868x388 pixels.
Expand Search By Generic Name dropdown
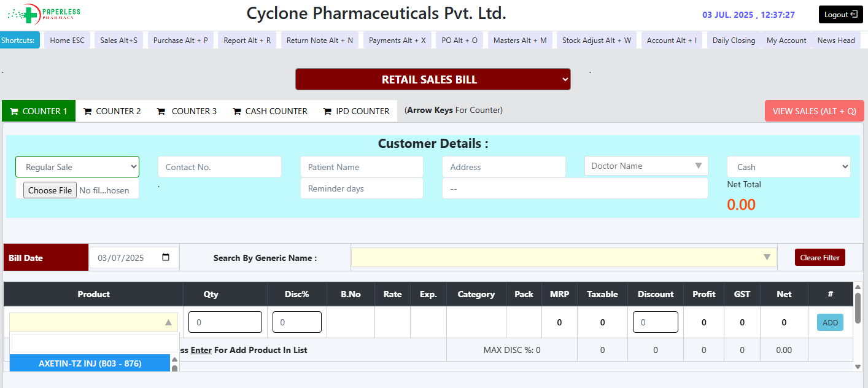pos(564,258)
